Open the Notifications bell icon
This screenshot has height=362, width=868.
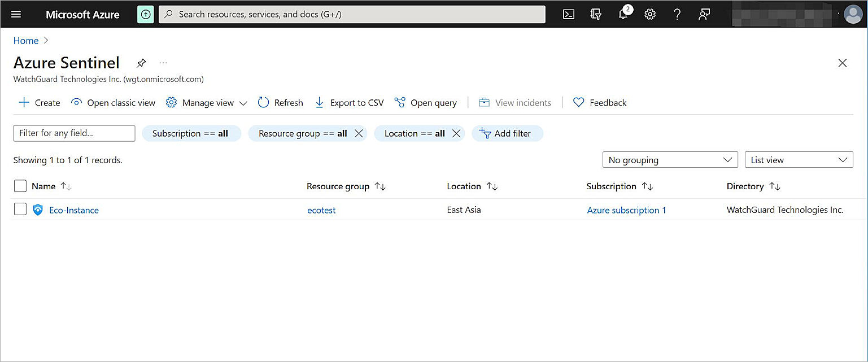pyautogui.click(x=623, y=14)
